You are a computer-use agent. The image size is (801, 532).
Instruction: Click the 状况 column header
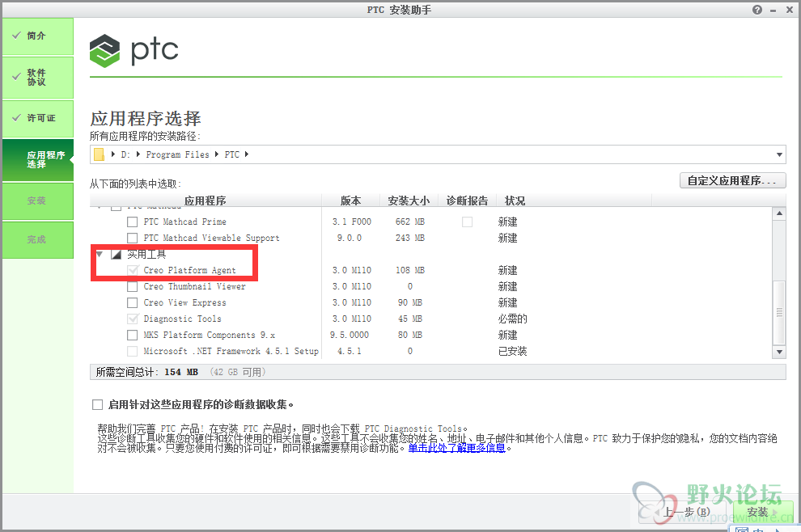tap(515, 201)
